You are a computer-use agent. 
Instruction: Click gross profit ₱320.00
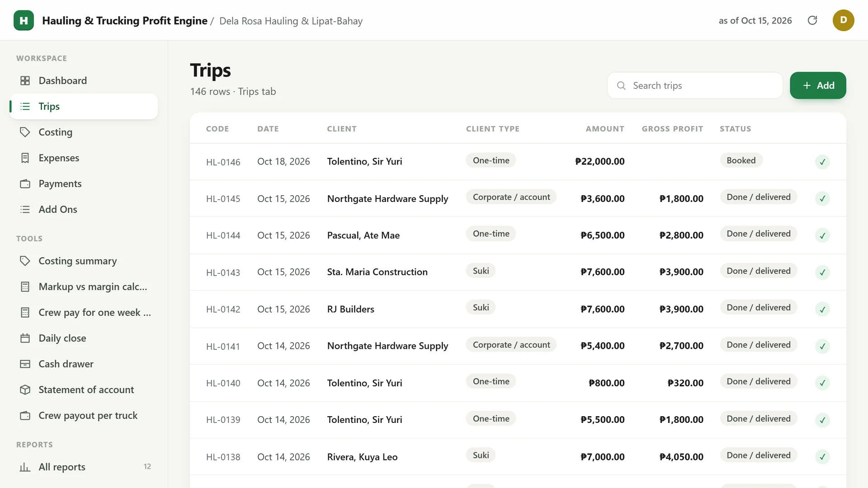point(685,383)
